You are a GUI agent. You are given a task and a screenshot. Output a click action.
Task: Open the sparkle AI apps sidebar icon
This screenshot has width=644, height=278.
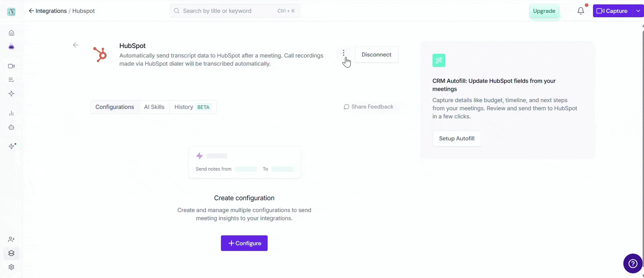pyautogui.click(x=11, y=94)
